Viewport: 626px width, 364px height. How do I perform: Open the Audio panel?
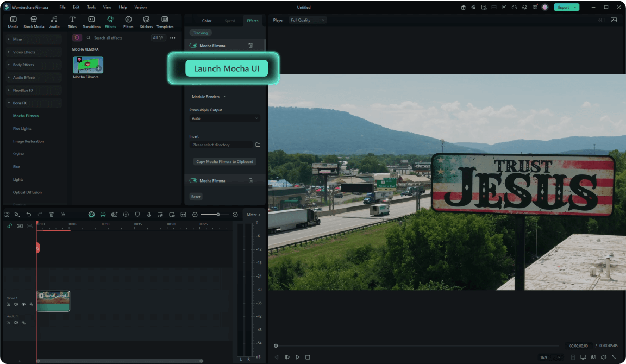[54, 22]
